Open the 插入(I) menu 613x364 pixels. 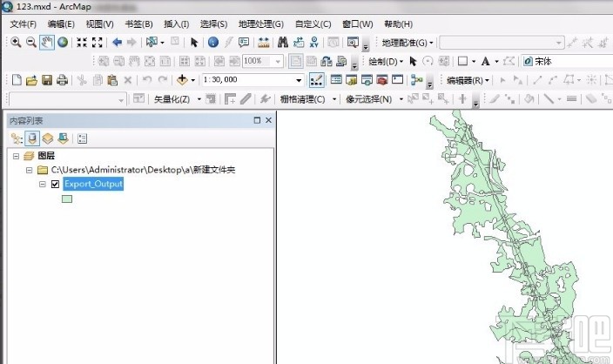coord(176,24)
